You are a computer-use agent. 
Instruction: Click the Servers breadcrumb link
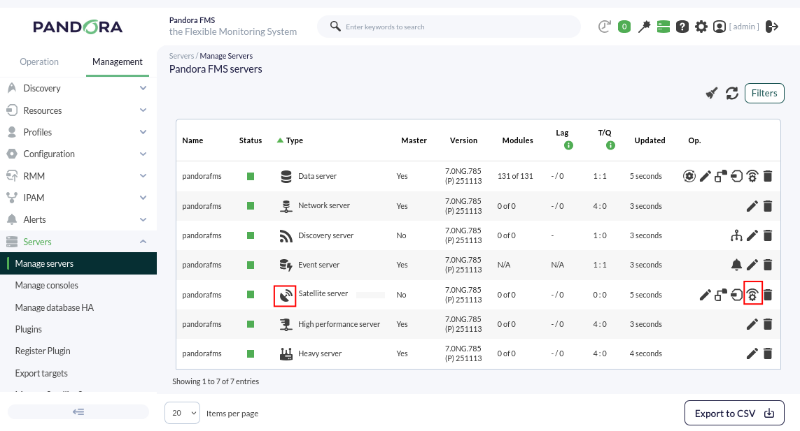182,56
